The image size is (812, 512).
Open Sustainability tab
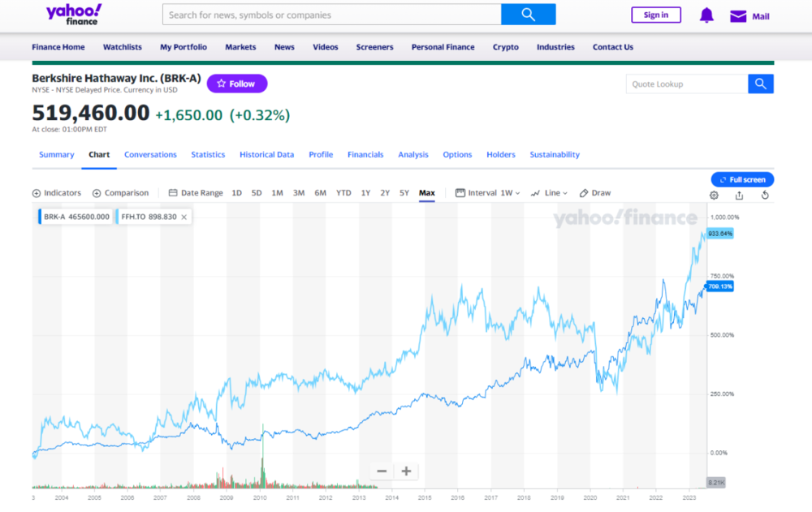pyautogui.click(x=555, y=154)
